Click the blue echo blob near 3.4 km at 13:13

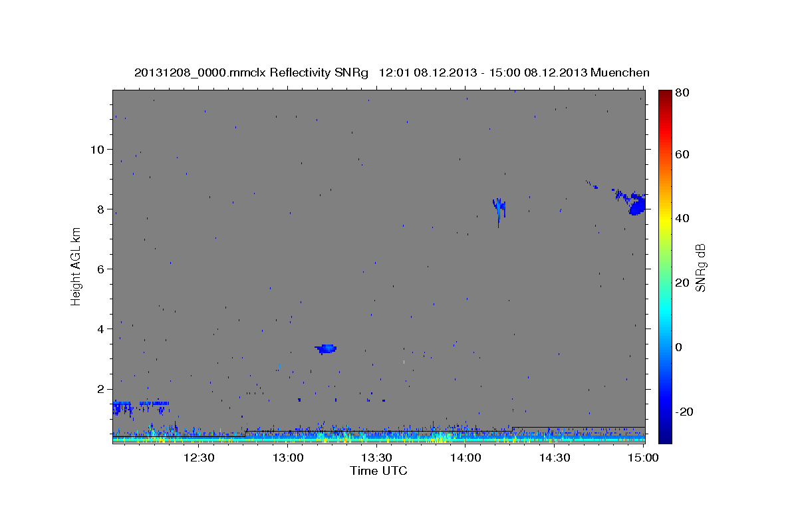(326, 348)
